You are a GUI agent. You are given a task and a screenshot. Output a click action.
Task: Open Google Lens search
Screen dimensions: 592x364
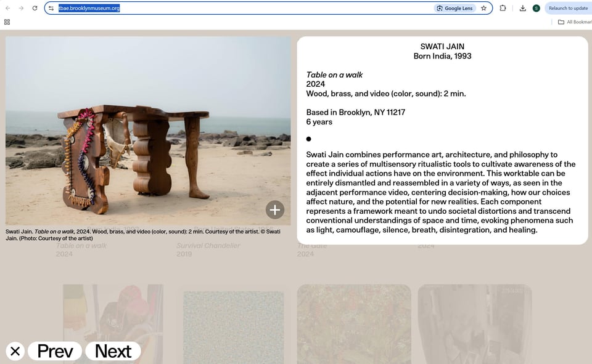click(454, 8)
